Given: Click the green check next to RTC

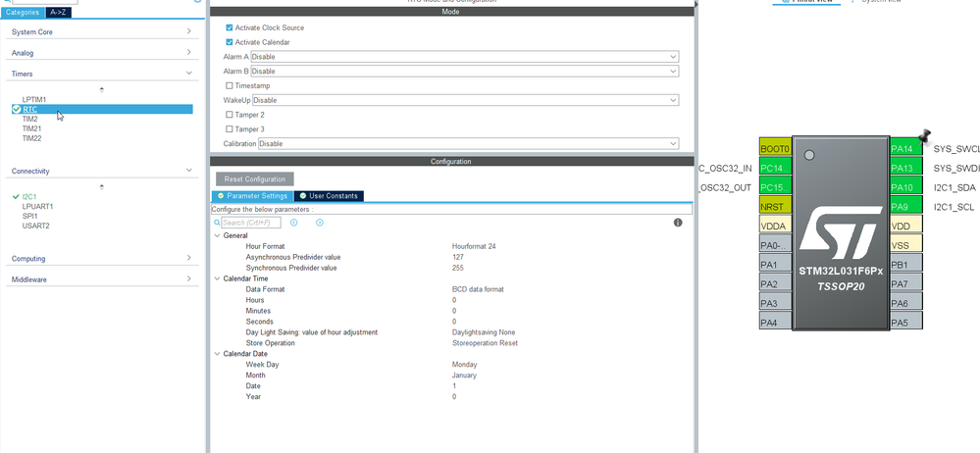Looking at the screenshot, I should [17, 110].
